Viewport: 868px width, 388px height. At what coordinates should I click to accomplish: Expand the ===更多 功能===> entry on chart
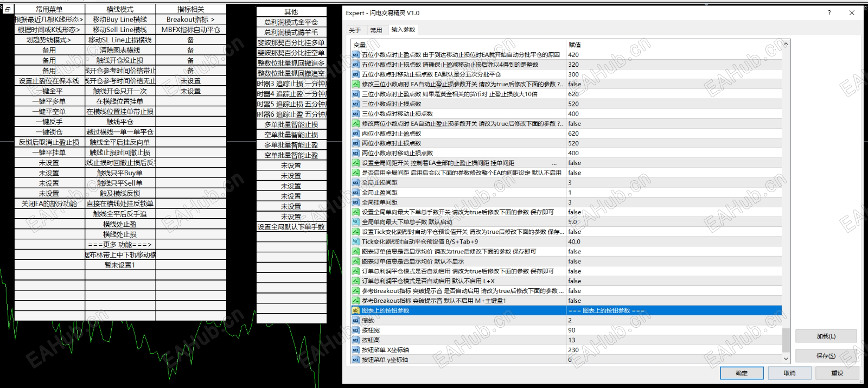tap(120, 245)
